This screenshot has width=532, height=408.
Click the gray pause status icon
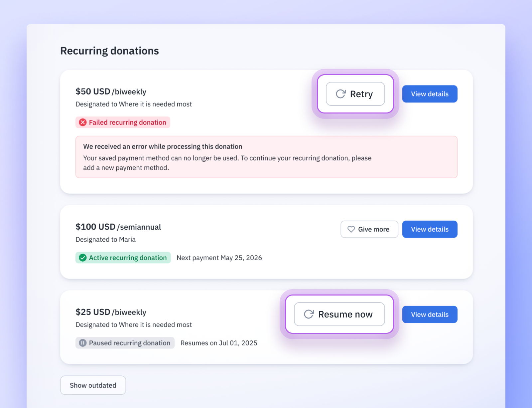[83, 343]
